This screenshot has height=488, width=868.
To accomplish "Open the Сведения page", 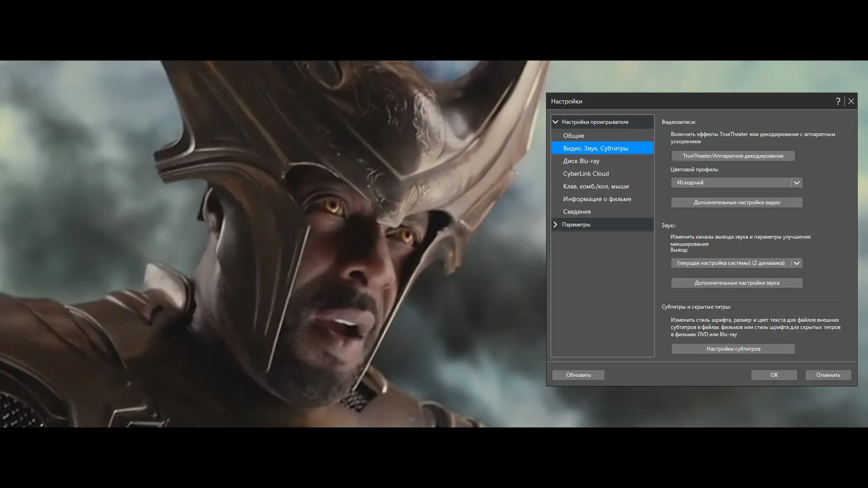I will [577, 211].
